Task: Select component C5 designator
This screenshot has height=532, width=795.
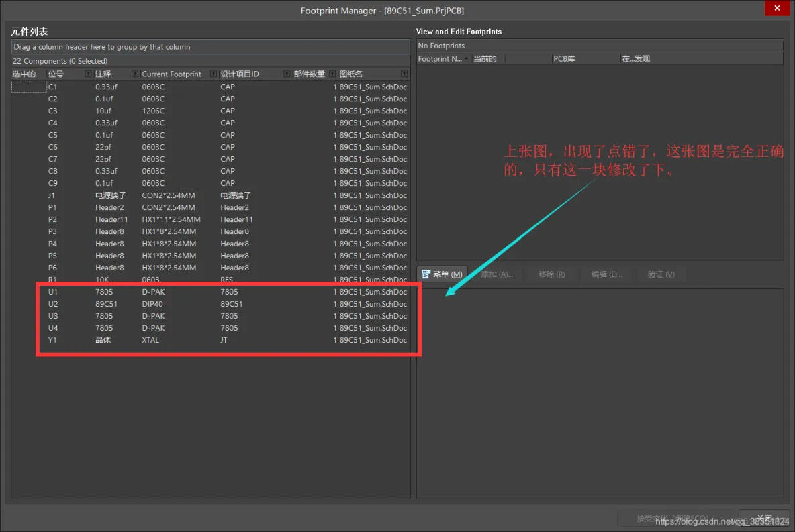Action: 53,136
